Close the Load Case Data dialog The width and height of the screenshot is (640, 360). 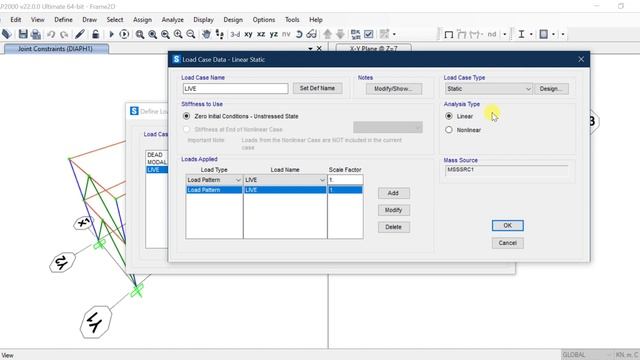point(581,60)
